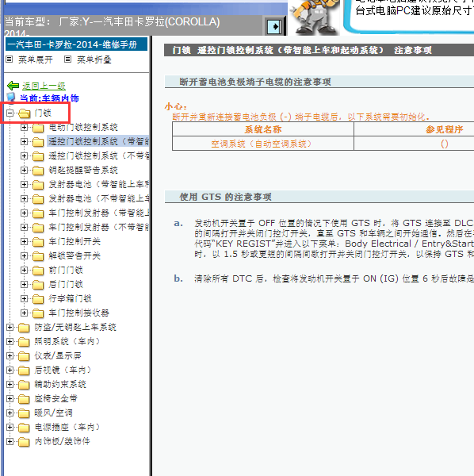The width and height of the screenshot is (474, 476).
Task: Click the arrow button beside current vehicle model
Action: point(275,27)
